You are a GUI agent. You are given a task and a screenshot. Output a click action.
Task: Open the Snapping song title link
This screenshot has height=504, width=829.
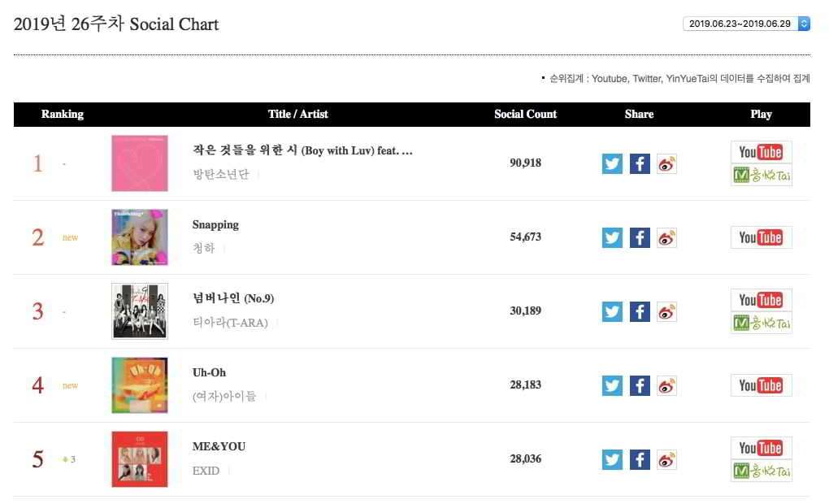[215, 224]
